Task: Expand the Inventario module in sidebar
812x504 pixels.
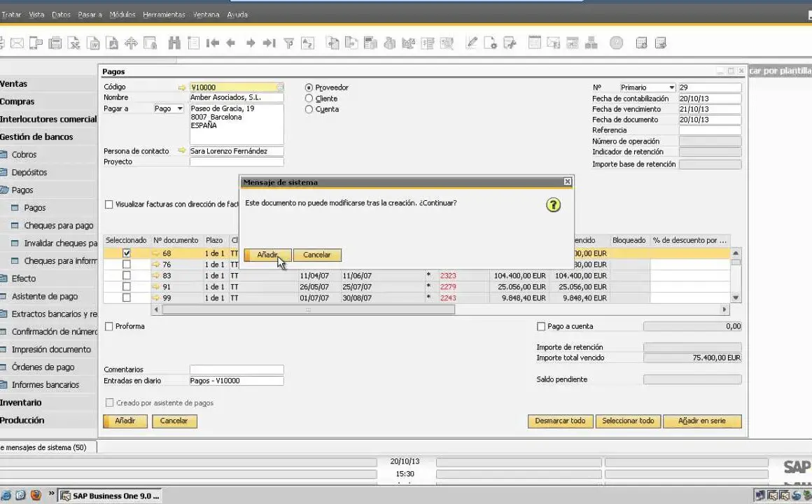Action: click(x=21, y=402)
